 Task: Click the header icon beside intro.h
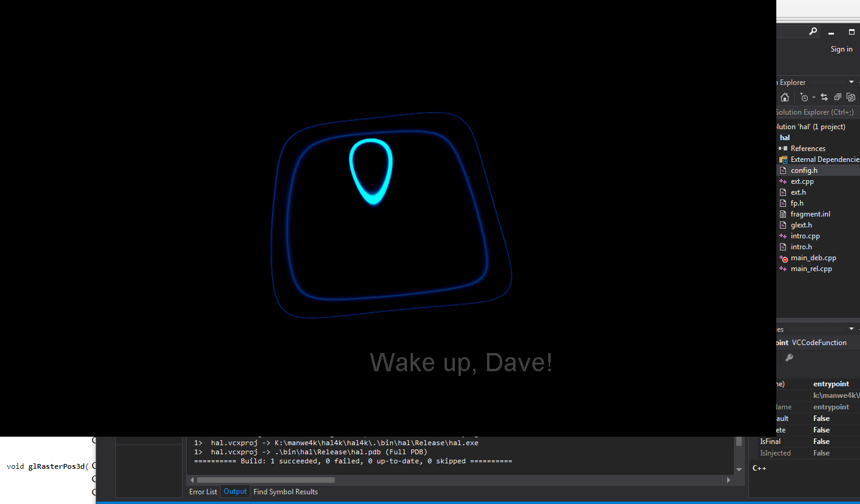pos(783,247)
